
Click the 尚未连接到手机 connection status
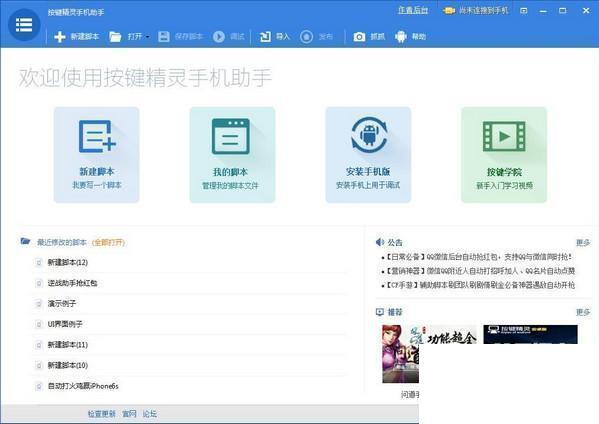(475, 11)
